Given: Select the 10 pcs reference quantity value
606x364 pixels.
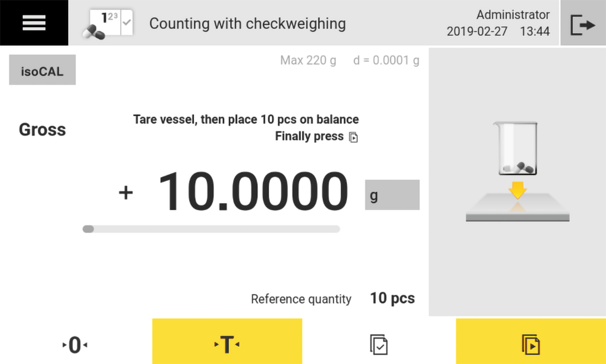Looking at the screenshot, I should pos(392,298).
